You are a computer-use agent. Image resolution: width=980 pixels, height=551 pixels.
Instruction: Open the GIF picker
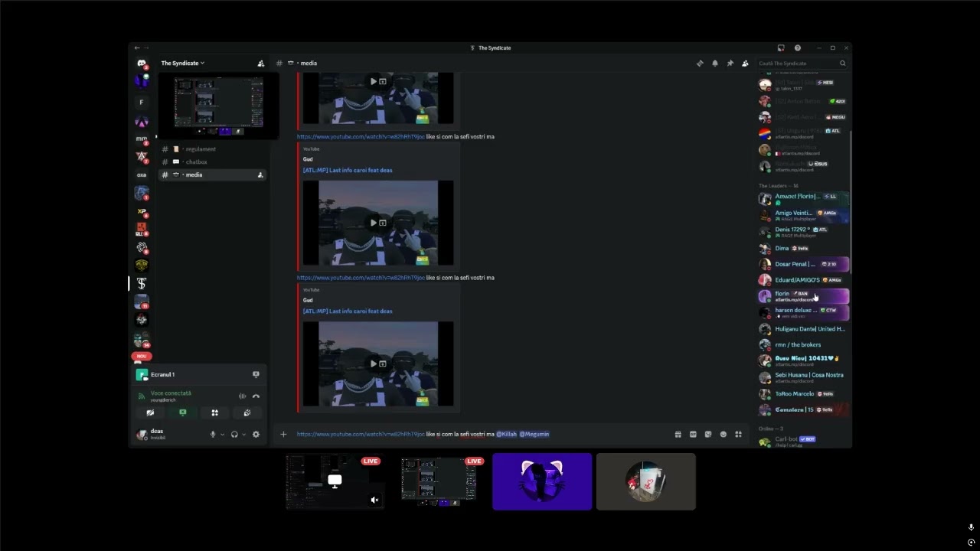(x=693, y=434)
